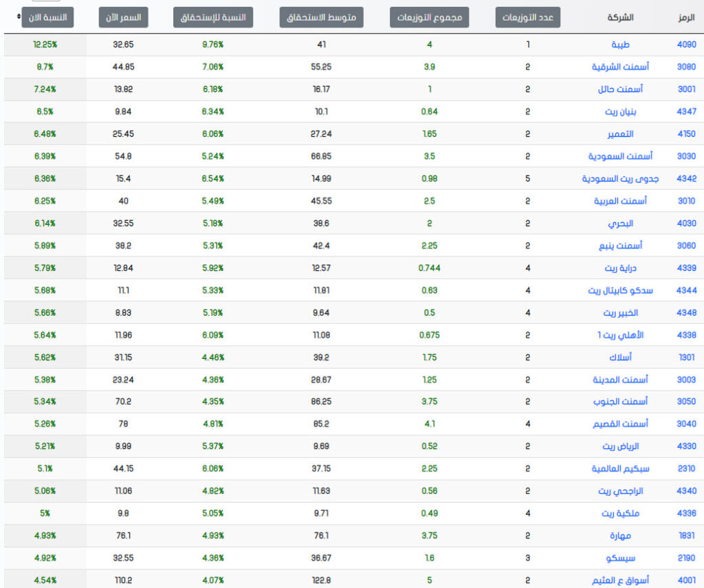The height and width of the screenshot is (588, 704).
Task: Open symbol link 3080
Action: 687,67
